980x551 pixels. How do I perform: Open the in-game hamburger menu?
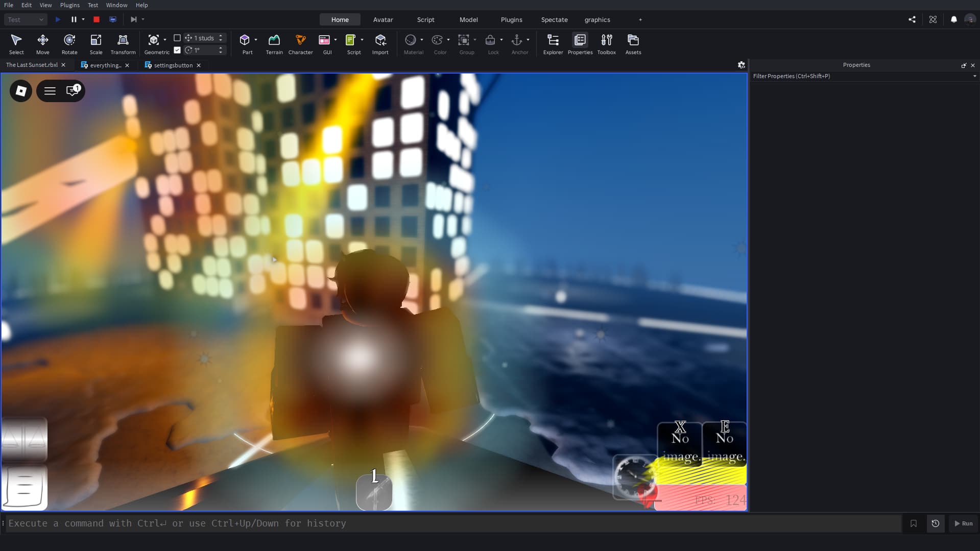(50, 91)
